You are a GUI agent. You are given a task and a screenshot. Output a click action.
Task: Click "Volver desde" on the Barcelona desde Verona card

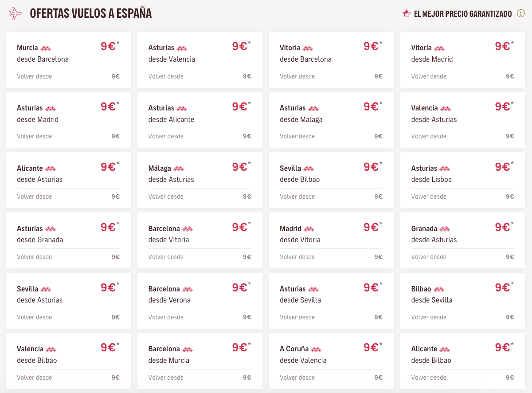click(166, 317)
